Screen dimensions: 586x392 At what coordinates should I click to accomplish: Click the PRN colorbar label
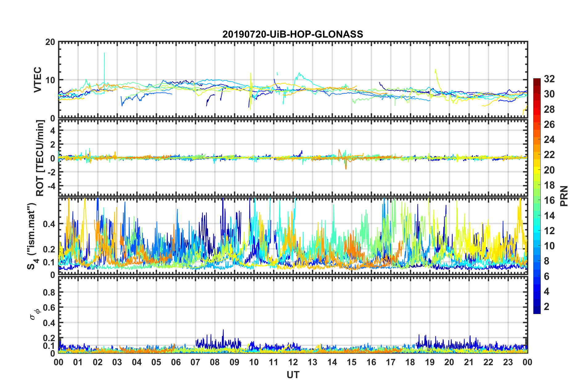(564, 196)
